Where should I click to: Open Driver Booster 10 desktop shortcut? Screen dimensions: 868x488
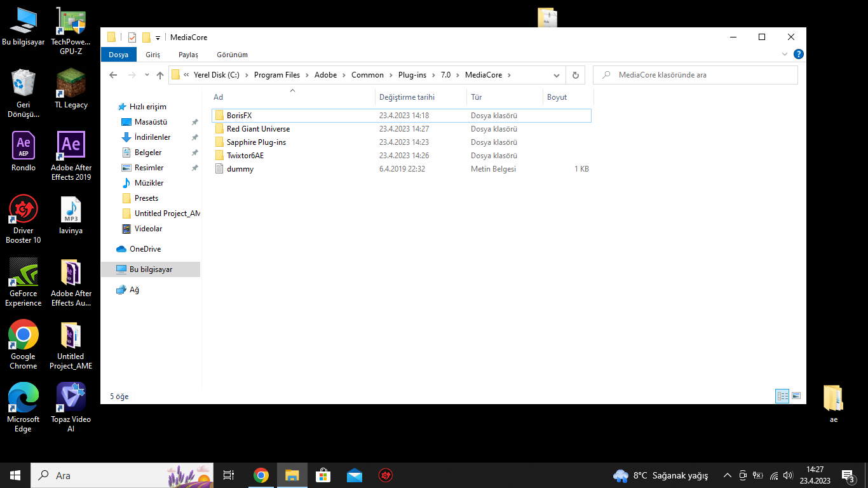click(x=24, y=219)
